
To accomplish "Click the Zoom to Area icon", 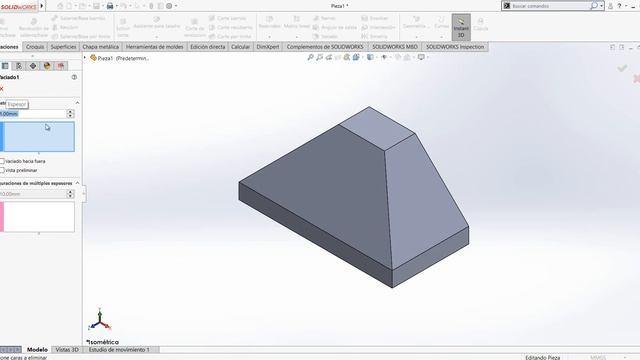I will 320,58.
